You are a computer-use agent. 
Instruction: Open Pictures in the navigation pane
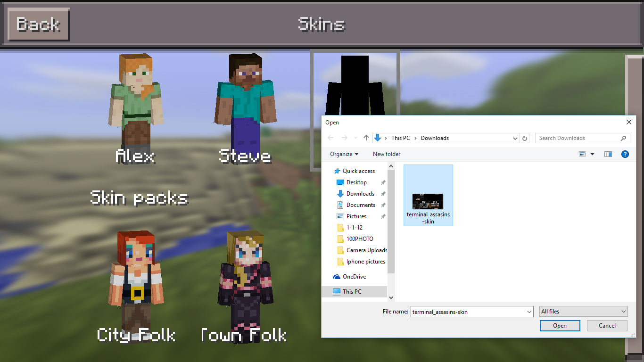click(356, 216)
